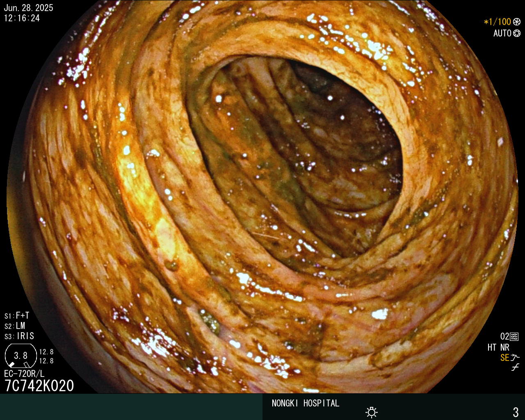Screen dimensions: 525x420
Task: Click the "HT NR" indicator text
Action: [498, 347]
